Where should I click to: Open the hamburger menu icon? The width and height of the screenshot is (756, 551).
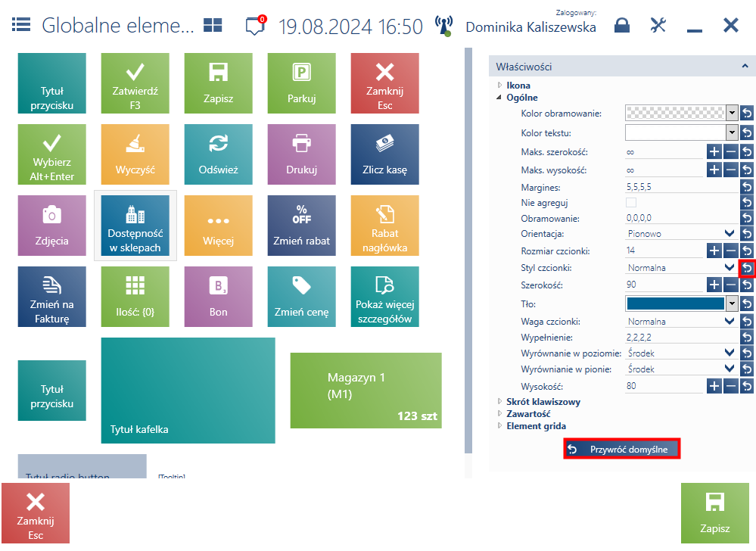pos(20,24)
